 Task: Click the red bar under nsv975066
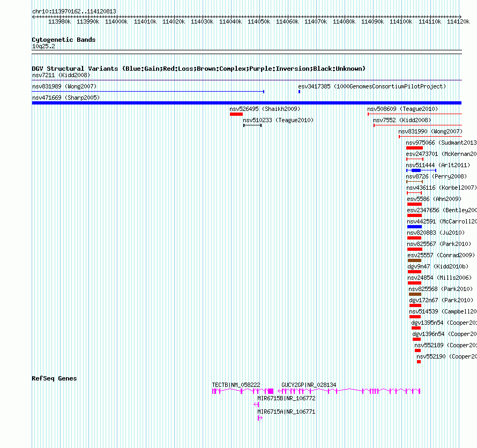414,148
